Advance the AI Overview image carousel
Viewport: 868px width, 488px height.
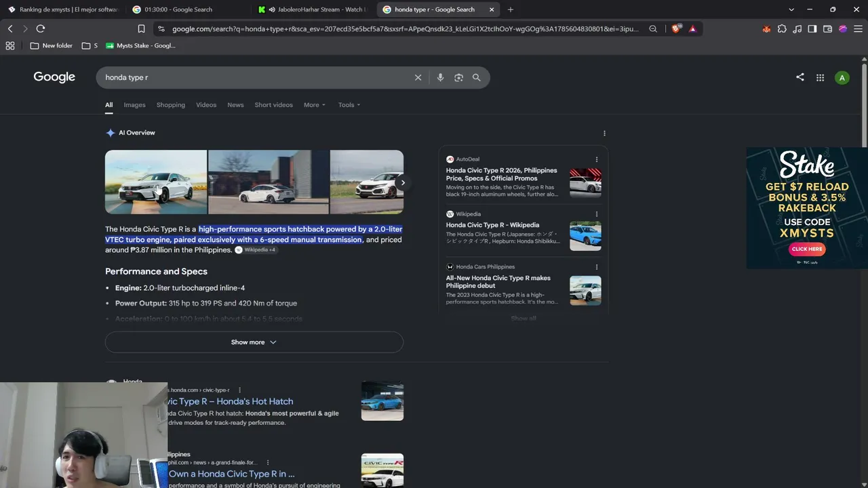(403, 182)
